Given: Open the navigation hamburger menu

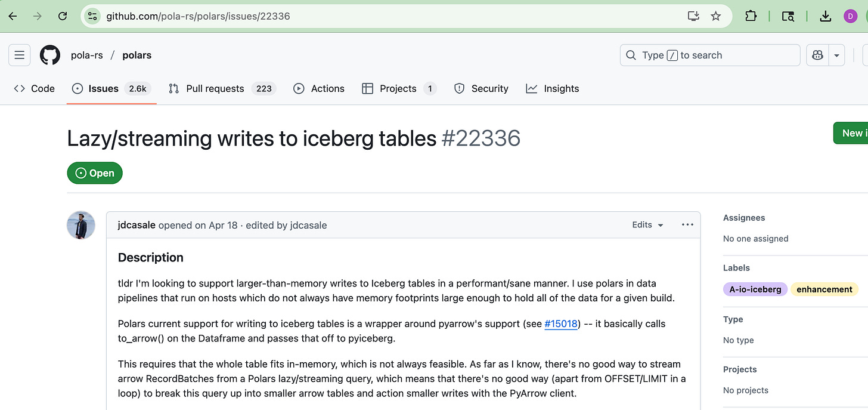Looking at the screenshot, I should coord(19,55).
